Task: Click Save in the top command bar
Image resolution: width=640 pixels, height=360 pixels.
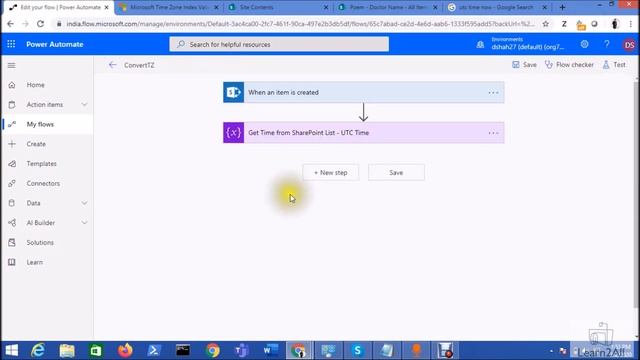Action: click(524, 64)
